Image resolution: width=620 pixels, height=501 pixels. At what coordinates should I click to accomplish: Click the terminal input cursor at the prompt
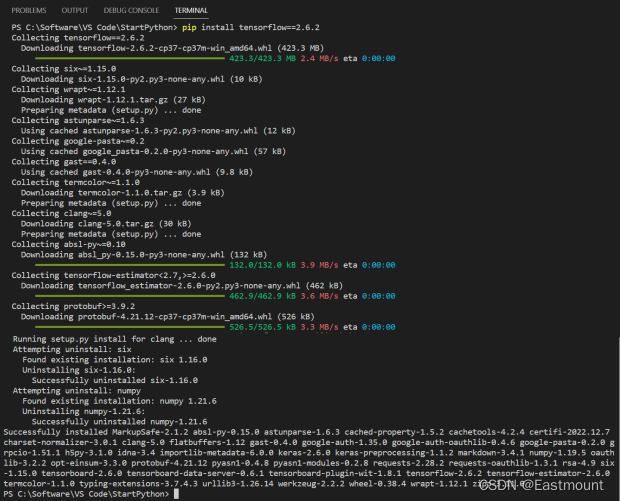point(176,493)
